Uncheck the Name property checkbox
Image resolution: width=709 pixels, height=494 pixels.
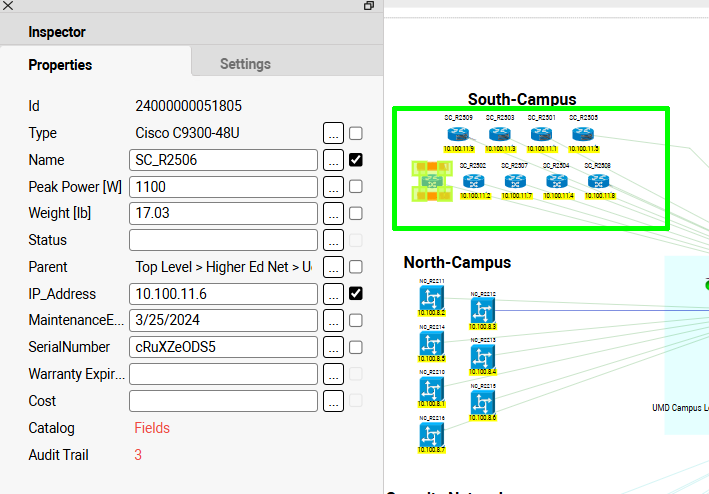(x=356, y=160)
